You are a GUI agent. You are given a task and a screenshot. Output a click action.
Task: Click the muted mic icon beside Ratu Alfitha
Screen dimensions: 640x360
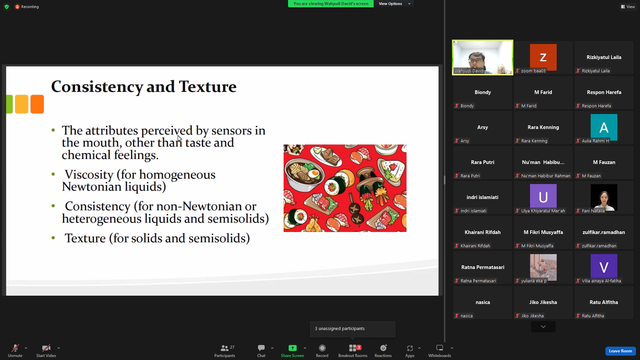pyautogui.click(x=578, y=316)
